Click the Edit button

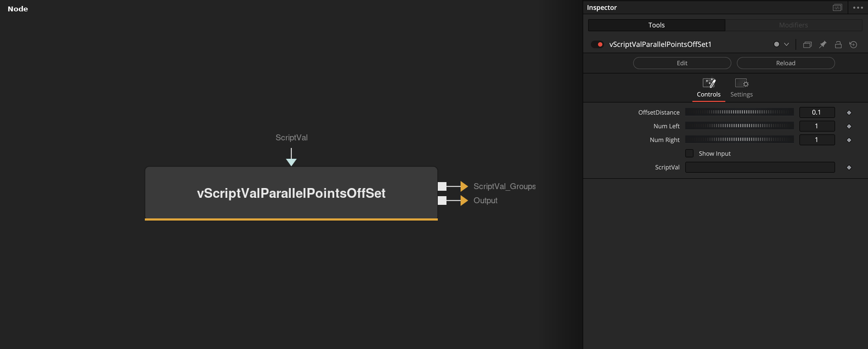tap(682, 63)
